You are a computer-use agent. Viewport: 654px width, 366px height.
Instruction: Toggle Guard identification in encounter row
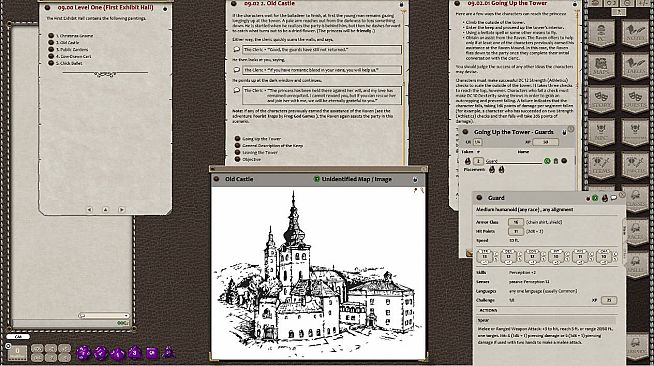tap(547, 161)
